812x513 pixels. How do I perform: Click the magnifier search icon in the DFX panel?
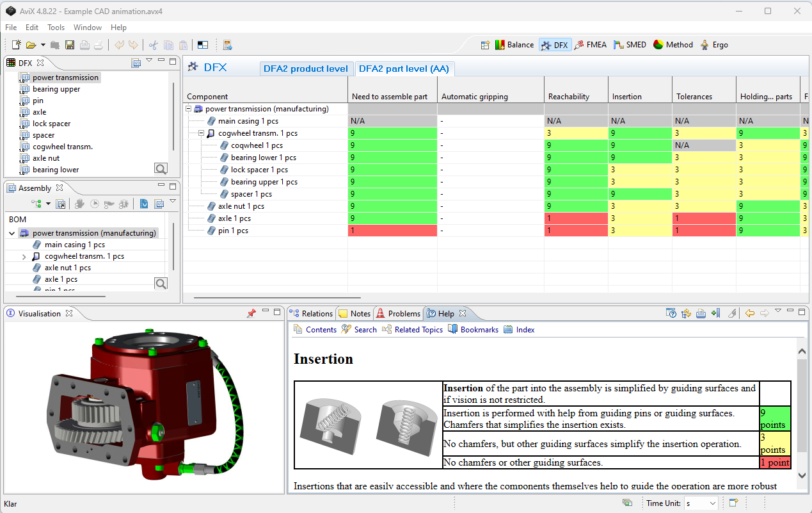[161, 168]
